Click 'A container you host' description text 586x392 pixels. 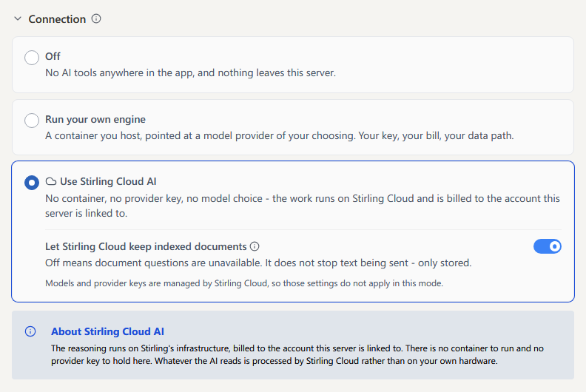(280, 135)
